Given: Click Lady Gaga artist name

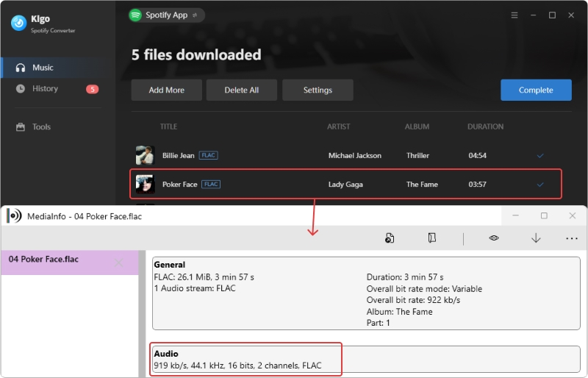Looking at the screenshot, I should click(345, 185).
